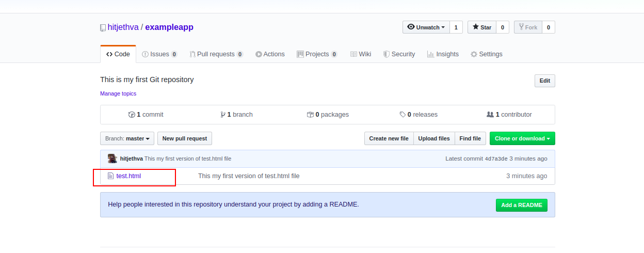
Task: Click Create new file
Action: (x=389, y=138)
